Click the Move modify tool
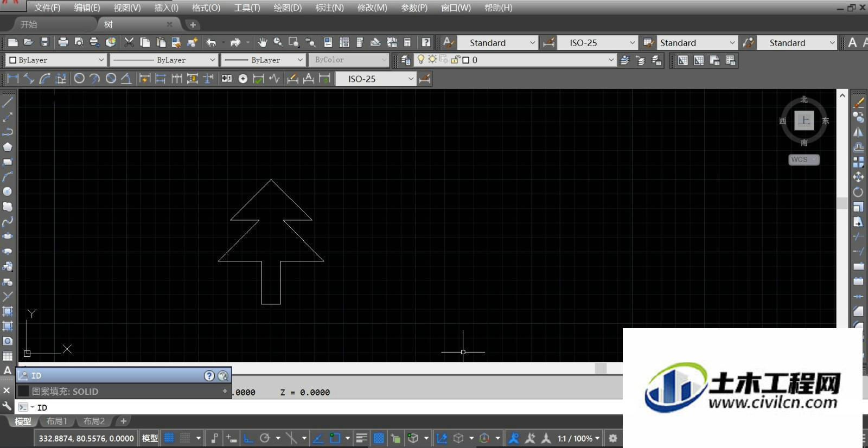The image size is (868, 448). point(858,177)
